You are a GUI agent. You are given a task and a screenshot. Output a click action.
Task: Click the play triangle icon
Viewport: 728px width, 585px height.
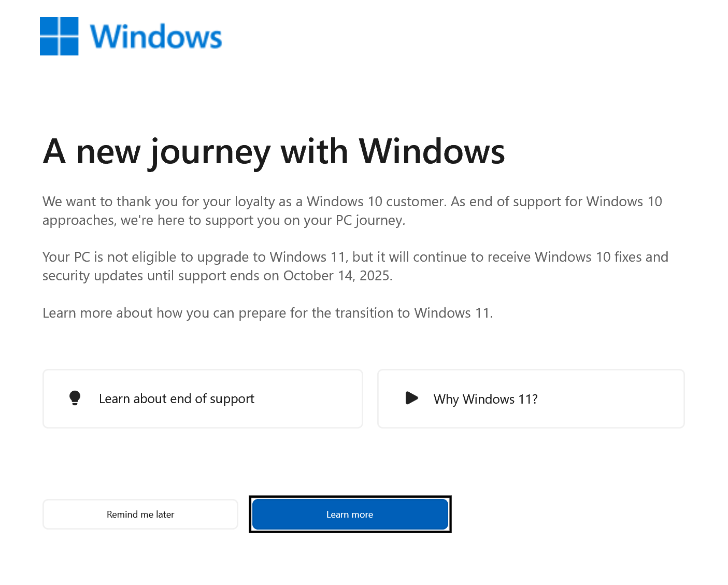tap(411, 398)
